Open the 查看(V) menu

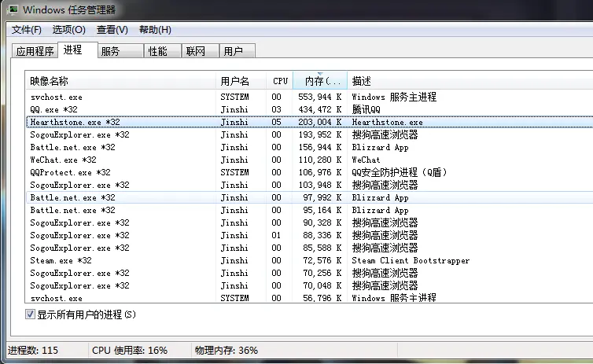[112, 30]
